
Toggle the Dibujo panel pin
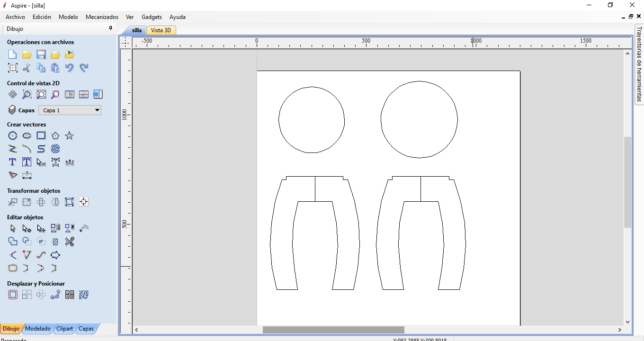(111, 28)
